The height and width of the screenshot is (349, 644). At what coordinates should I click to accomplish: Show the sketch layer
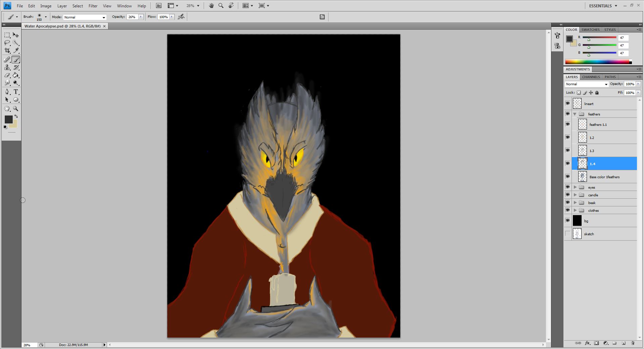[x=567, y=234]
